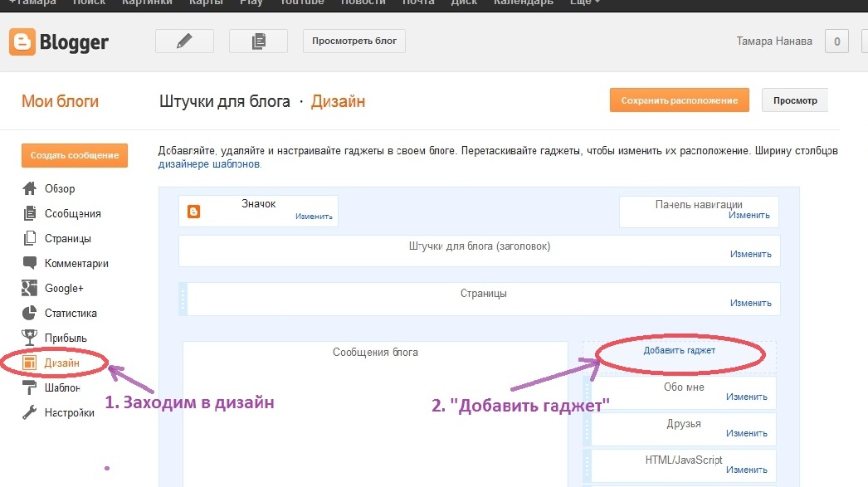The width and height of the screenshot is (868, 487).
Task: Click the Обзор house icon
Action: [29, 188]
